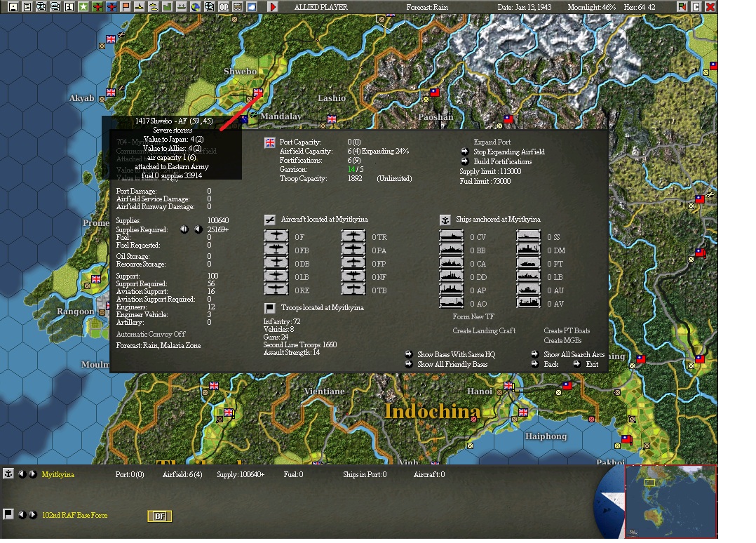Click Create PT Boats
The width and height of the screenshot is (756, 543).
tap(567, 331)
